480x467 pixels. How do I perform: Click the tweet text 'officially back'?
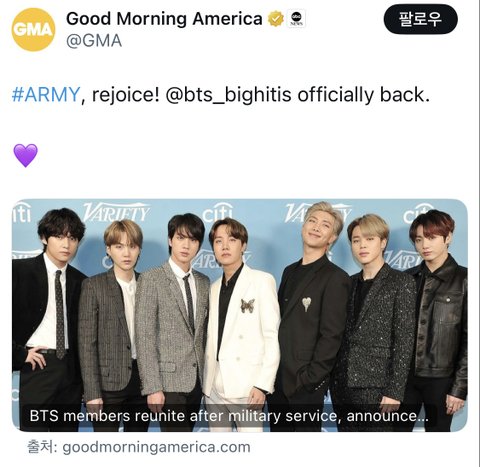tap(363, 95)
